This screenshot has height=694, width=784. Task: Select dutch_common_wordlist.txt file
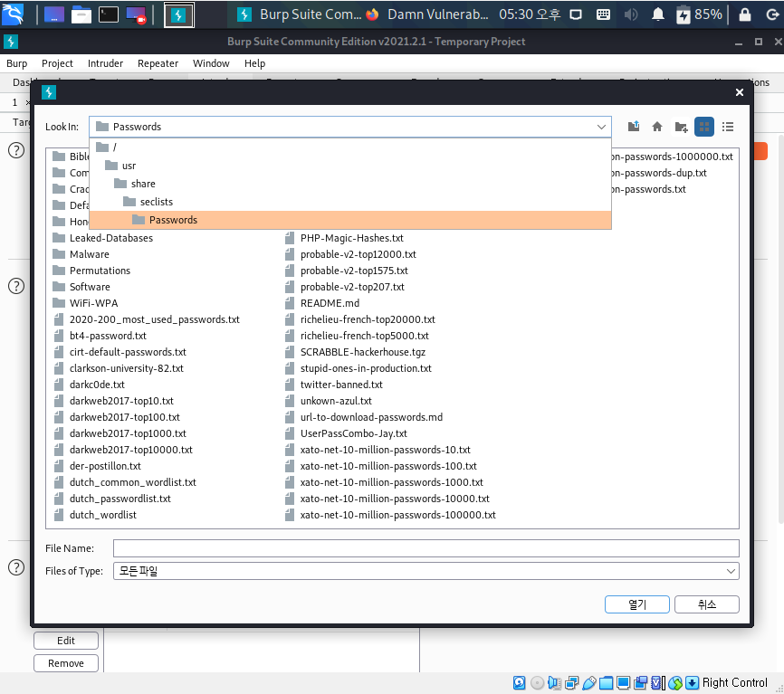click(x=125, y=482)
